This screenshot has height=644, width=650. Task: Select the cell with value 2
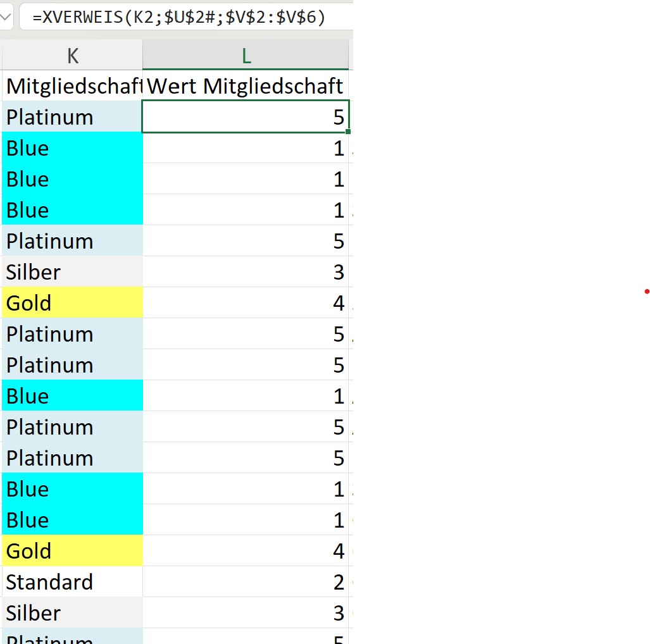coord(246,582)
